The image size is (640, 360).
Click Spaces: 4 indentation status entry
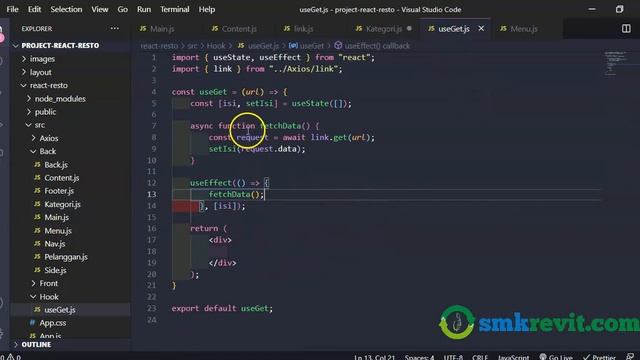[x=419, y=357]
